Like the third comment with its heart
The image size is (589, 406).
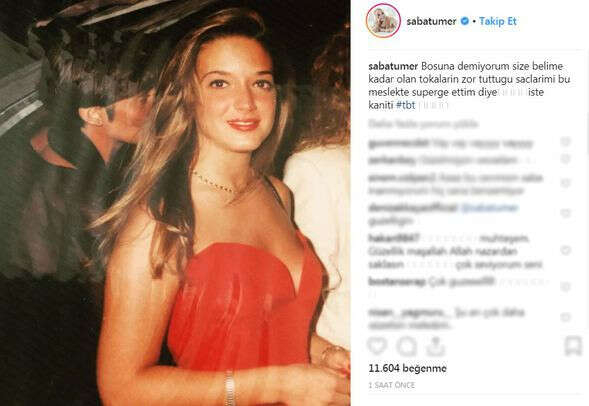click(x=565, y=183)
